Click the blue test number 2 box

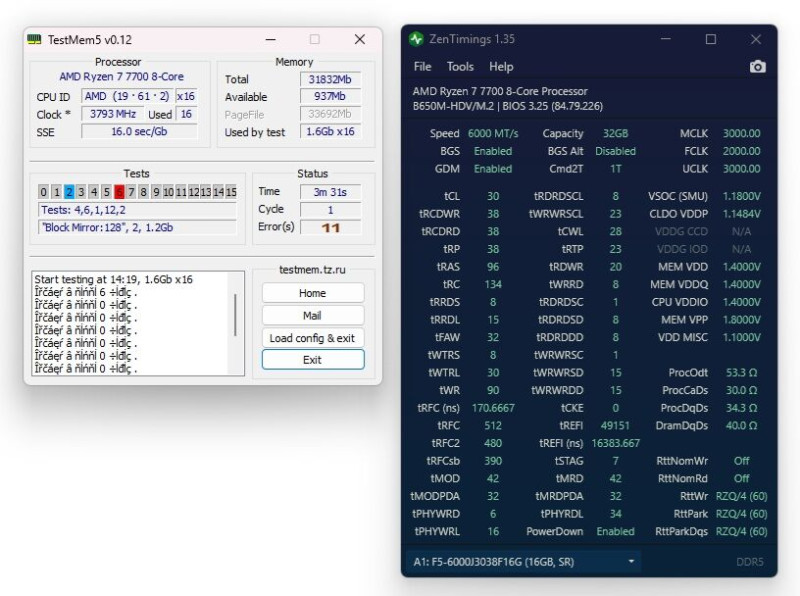(x=69, y=192)
